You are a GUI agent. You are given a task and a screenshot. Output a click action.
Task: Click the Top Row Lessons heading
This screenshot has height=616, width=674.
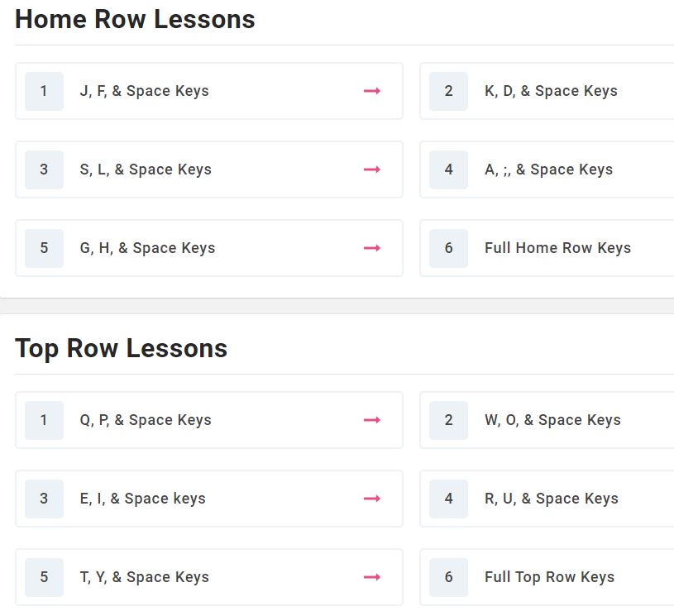coord(122,349)
